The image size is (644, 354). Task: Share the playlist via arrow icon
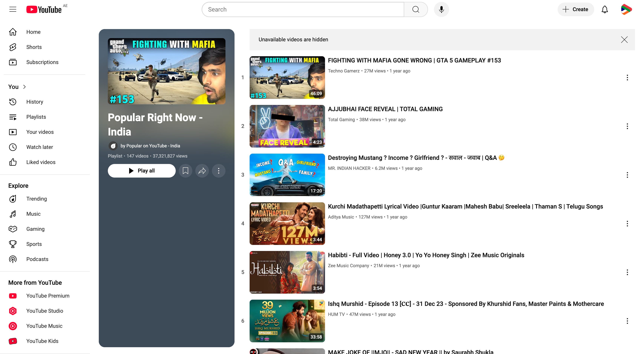[x=202, y=171]
